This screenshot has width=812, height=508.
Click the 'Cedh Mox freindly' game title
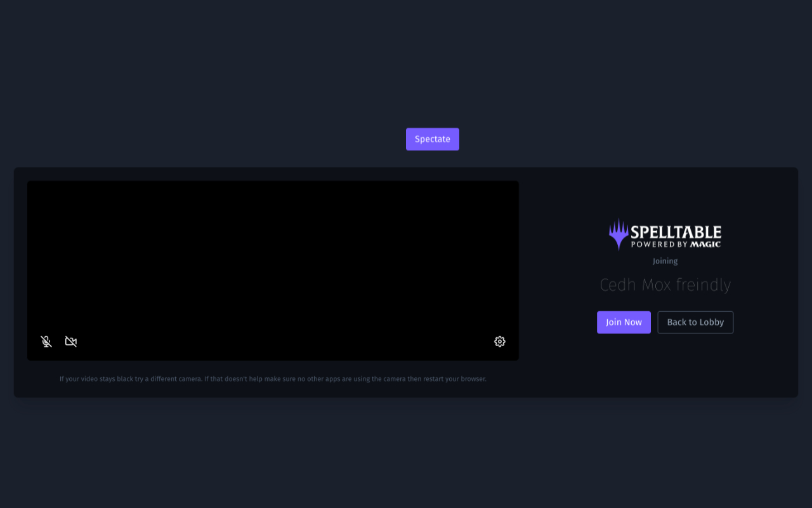(x=665, y=284)
